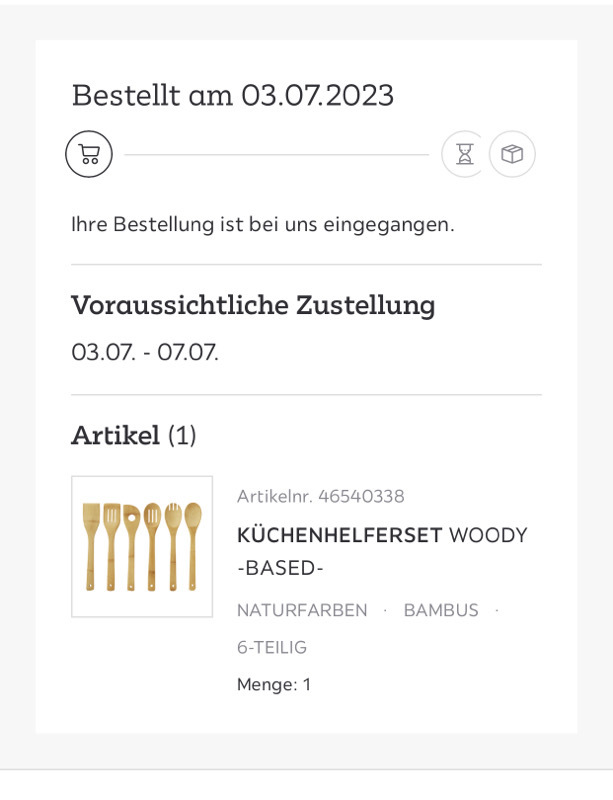Click the order progress tracker line

277,155
